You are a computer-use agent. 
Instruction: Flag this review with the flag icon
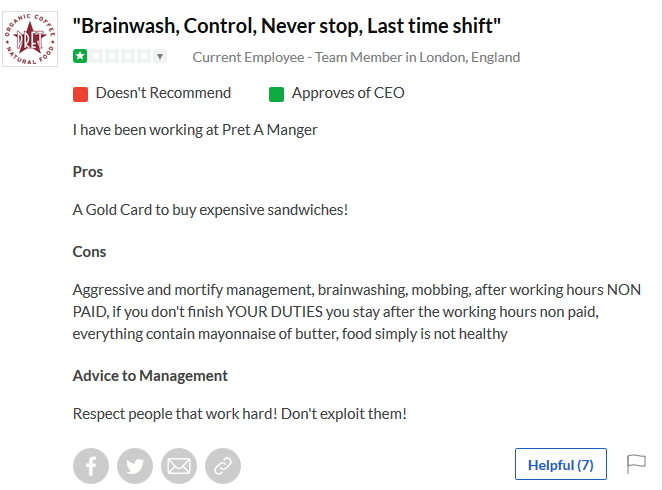636,464
